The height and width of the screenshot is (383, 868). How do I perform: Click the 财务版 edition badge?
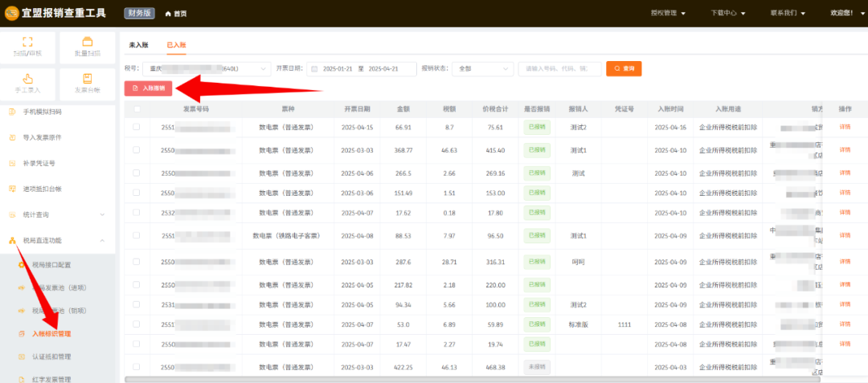140,14
